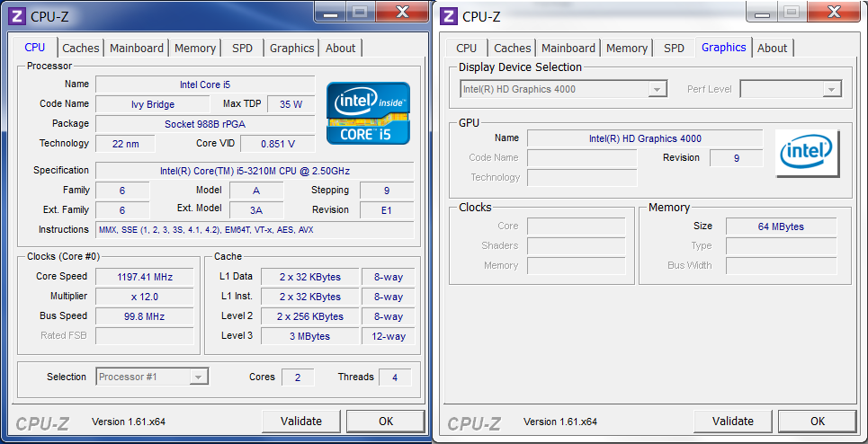Click Validate button in right window
The image size is (868, 444).
point(733,422)
